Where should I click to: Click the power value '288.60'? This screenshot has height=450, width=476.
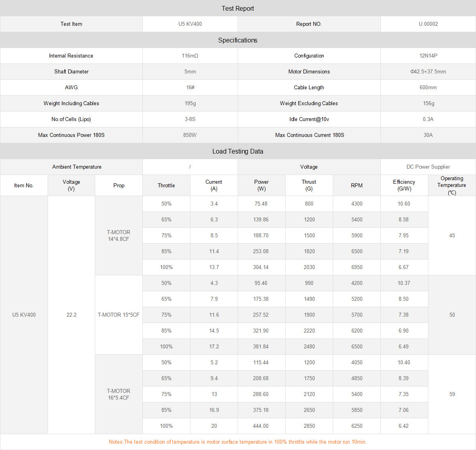pos(261,394)
